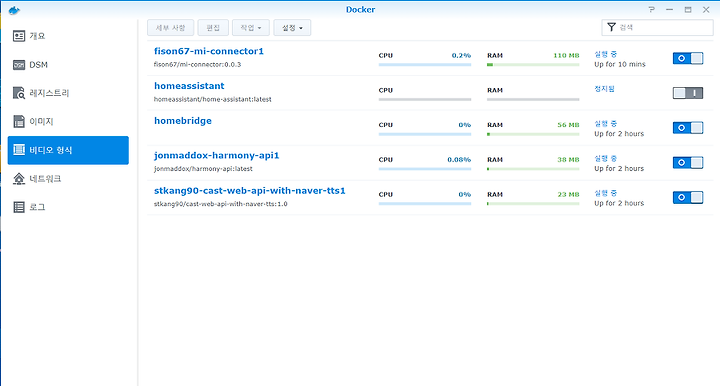Open stkang90-cast-web-api-with-naver-tts1 link
The height and width of the screenshot is (386, 720).
pyautogui.click(x=250, y=190)
